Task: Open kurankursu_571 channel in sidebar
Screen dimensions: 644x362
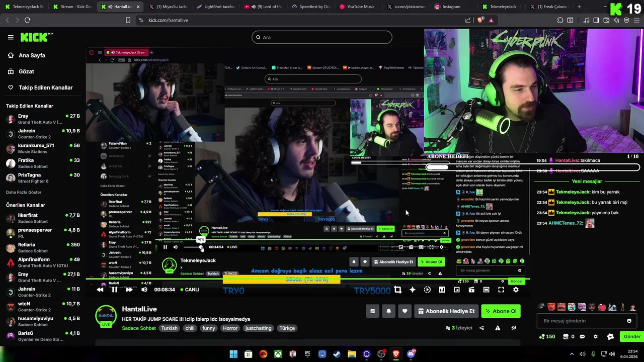Action: (43, 148)
